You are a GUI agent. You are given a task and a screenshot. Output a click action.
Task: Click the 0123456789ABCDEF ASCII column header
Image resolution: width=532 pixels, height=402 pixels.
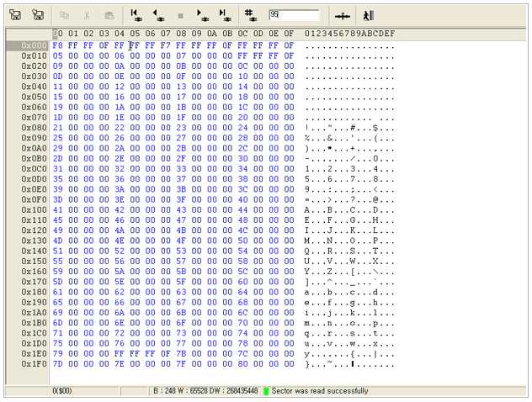tap(348, 34)
